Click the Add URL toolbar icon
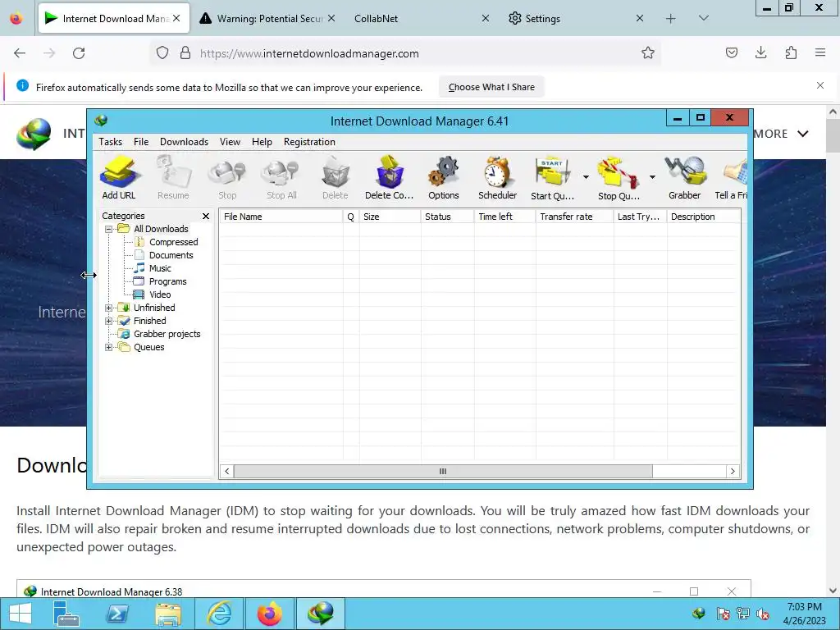 coord(119,178)
